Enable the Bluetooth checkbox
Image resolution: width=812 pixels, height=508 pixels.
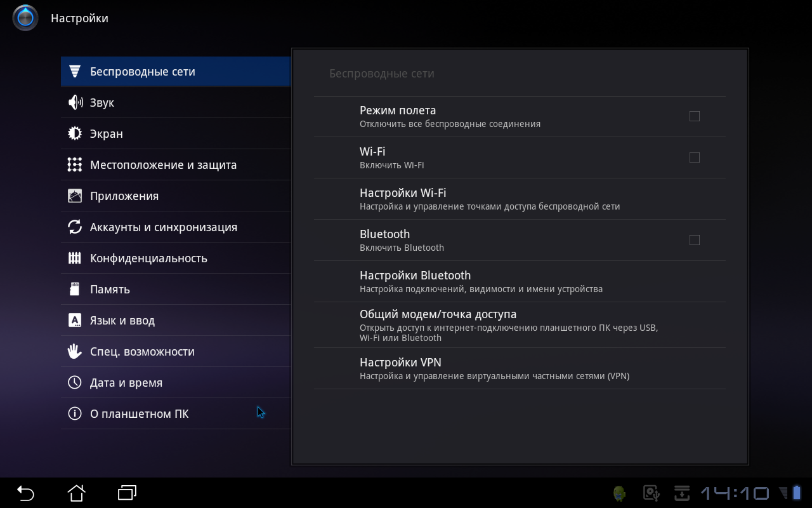(694, 240)
